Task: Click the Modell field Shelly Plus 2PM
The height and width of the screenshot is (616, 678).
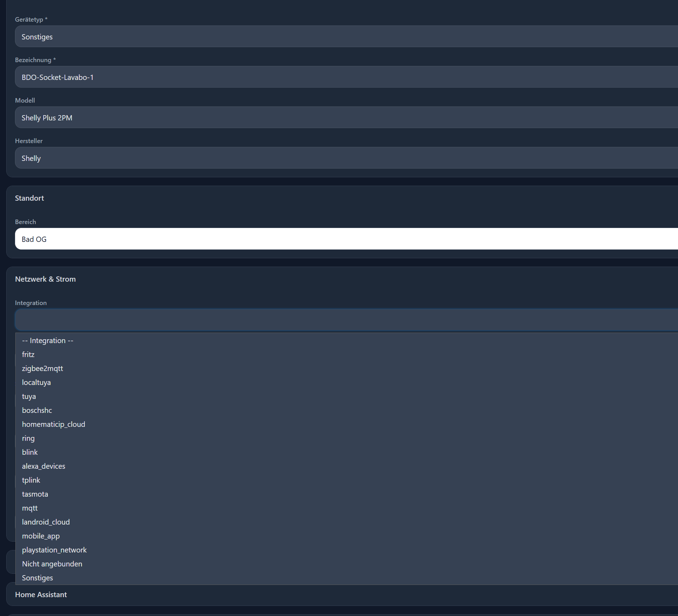Action: 346,118
